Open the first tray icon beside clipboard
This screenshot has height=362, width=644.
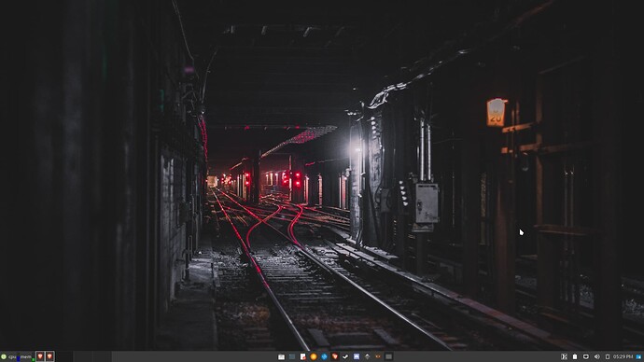point(564,356)
